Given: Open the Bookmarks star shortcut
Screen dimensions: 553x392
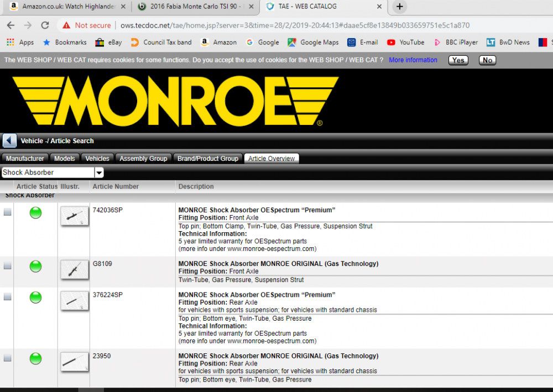Looking at the screenshot, I should (65, 43).
